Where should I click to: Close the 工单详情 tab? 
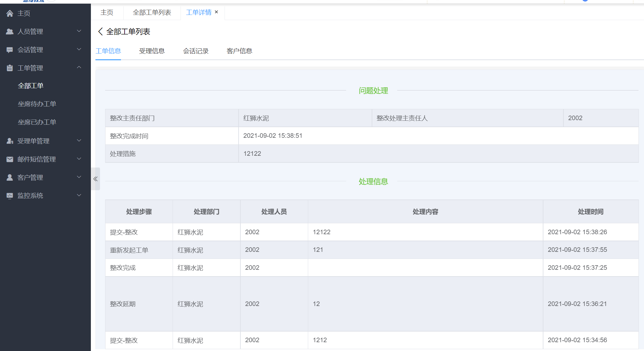point(216,12)
